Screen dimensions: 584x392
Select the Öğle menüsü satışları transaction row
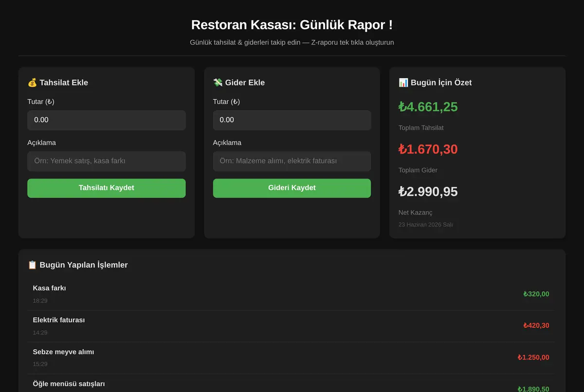tap(291, 383)
